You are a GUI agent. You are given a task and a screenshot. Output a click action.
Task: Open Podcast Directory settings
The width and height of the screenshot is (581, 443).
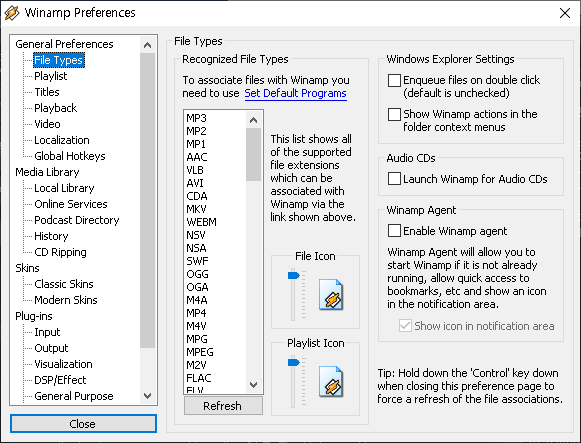[x=77, y=220]
